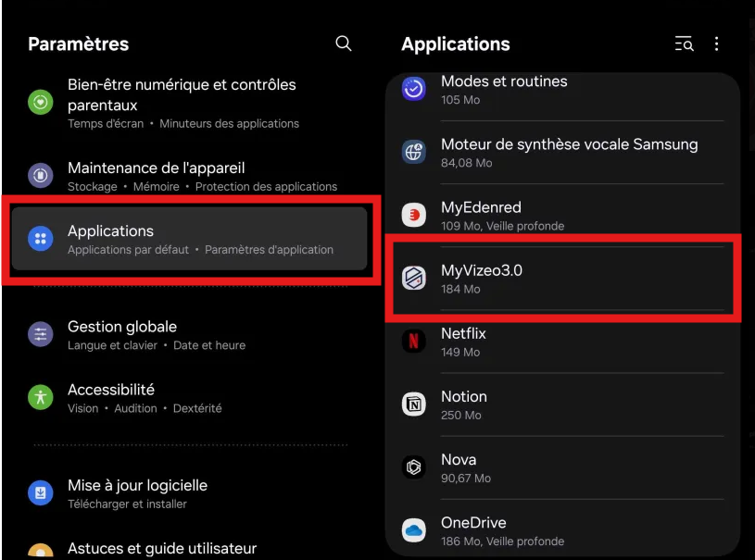Screen dimensions: 755x560
Task: Open the filter and search apps icon
Action: point(684,44)
